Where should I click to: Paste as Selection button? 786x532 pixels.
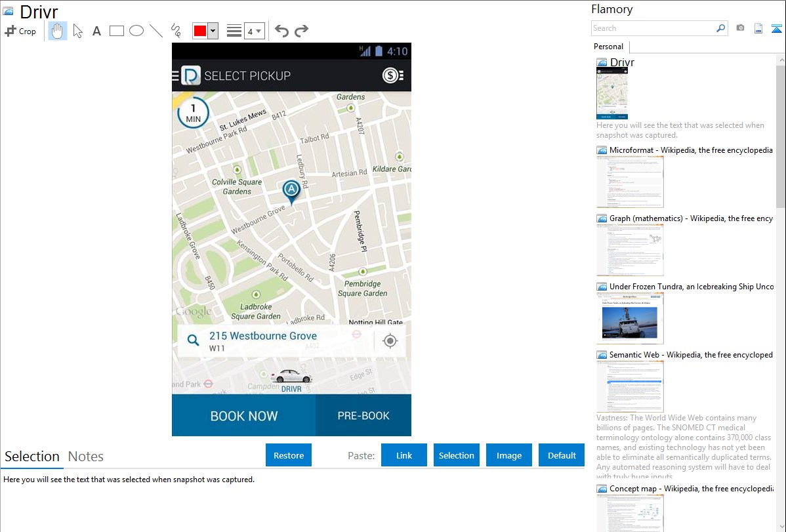tap(457, 455)
